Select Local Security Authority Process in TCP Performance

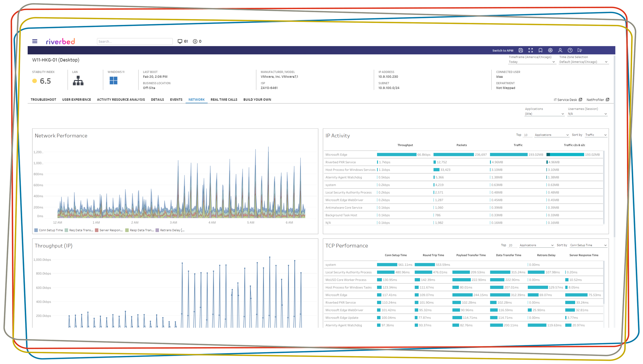click(x=463, y=272)
